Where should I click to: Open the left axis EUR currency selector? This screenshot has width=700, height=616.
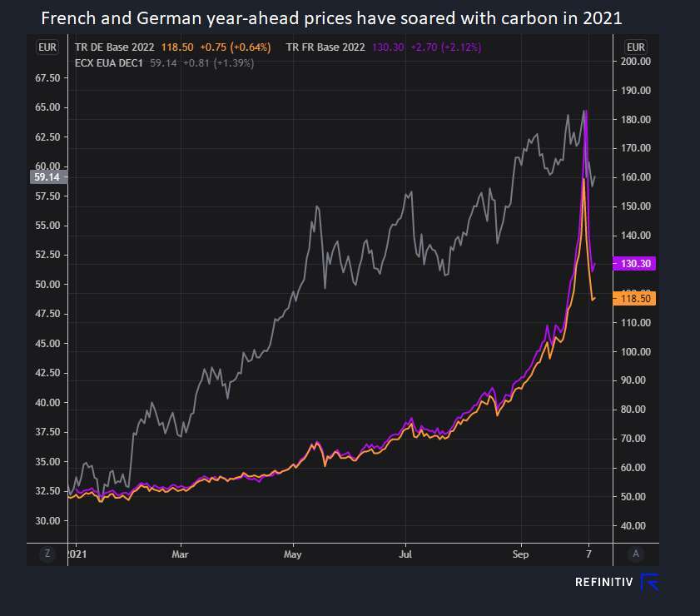47,47
